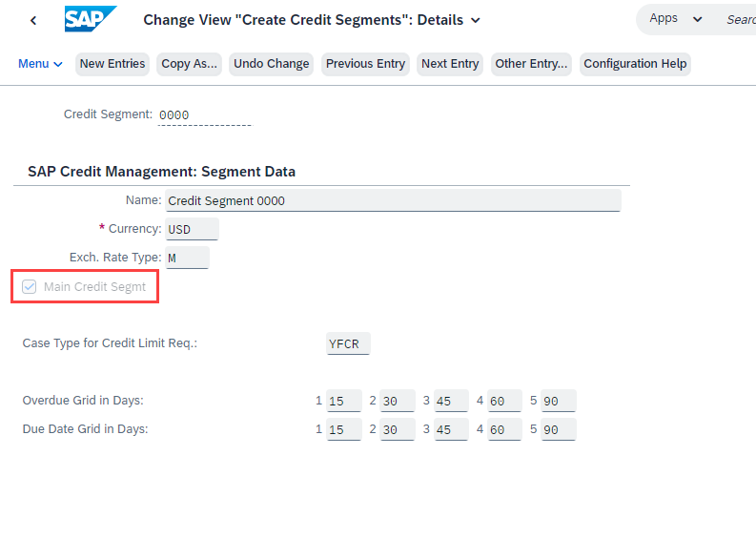Screen dimensions: 756x539
Task: Open Other Entry... dialog
Action: coord(531,64)
